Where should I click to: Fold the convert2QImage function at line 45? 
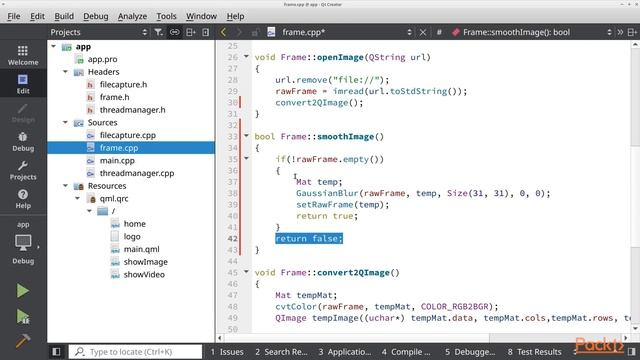[x=246, y=271]
